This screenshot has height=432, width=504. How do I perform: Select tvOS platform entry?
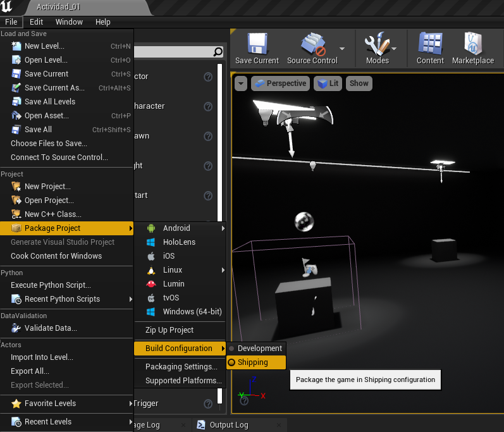click(x=180, y=298)
